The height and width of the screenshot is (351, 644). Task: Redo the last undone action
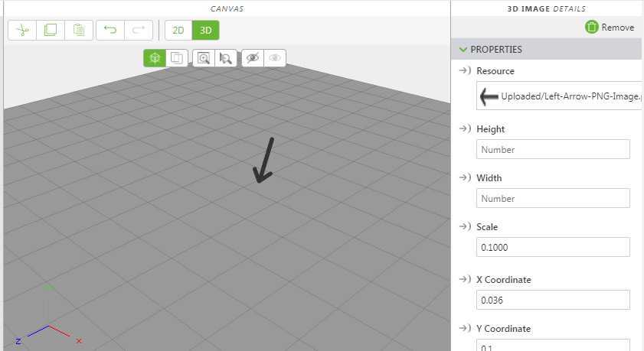(139, 31)
